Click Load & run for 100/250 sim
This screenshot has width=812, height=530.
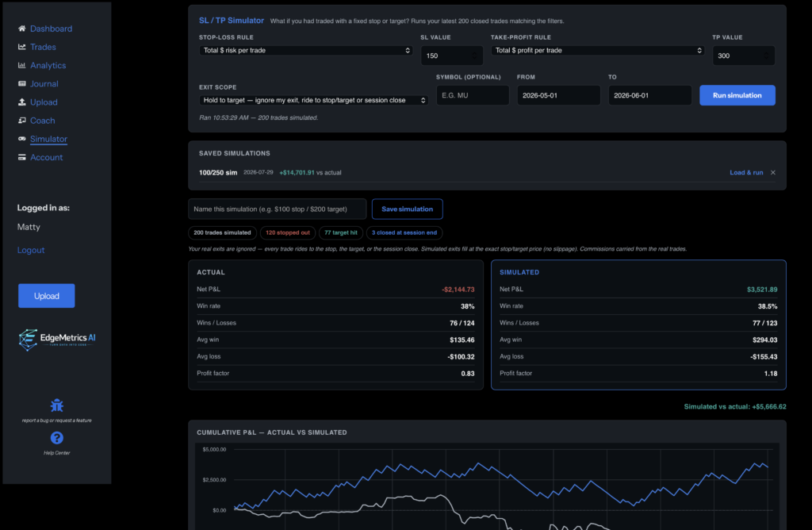[746, 172]
